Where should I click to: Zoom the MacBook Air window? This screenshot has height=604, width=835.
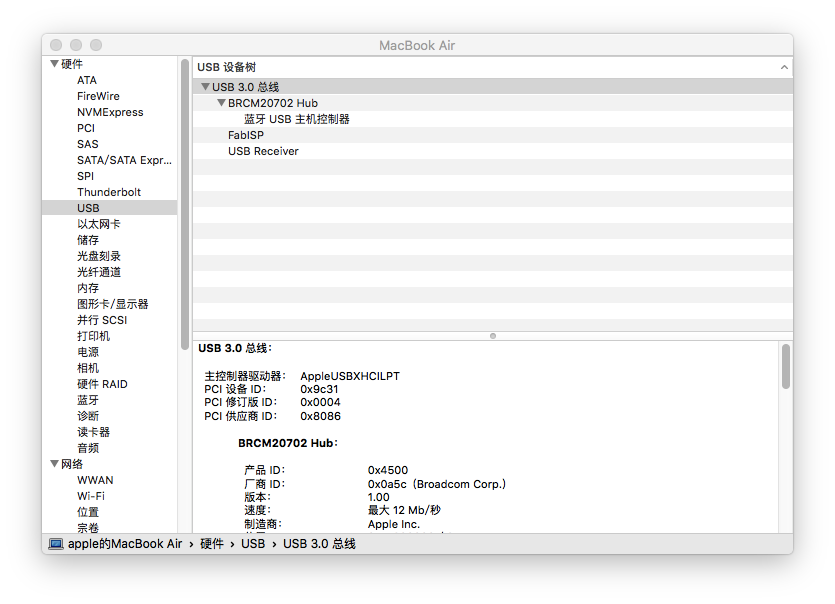[x=96, y=45]
